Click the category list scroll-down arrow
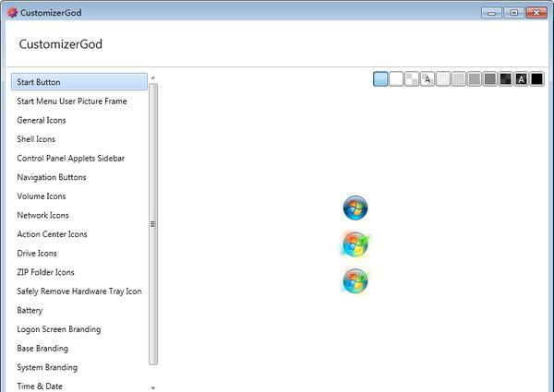 153,387
